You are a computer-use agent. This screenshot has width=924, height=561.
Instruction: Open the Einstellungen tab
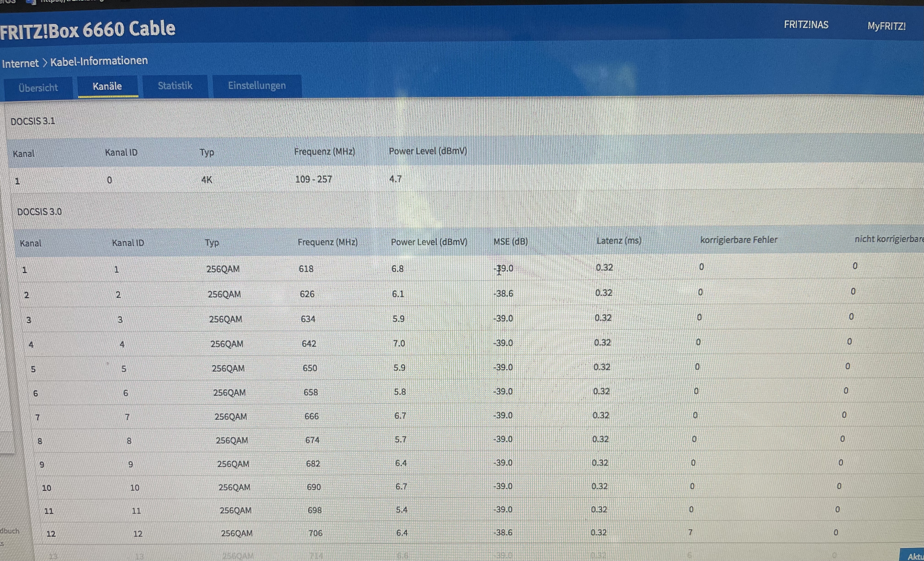(x=257, y=86)
